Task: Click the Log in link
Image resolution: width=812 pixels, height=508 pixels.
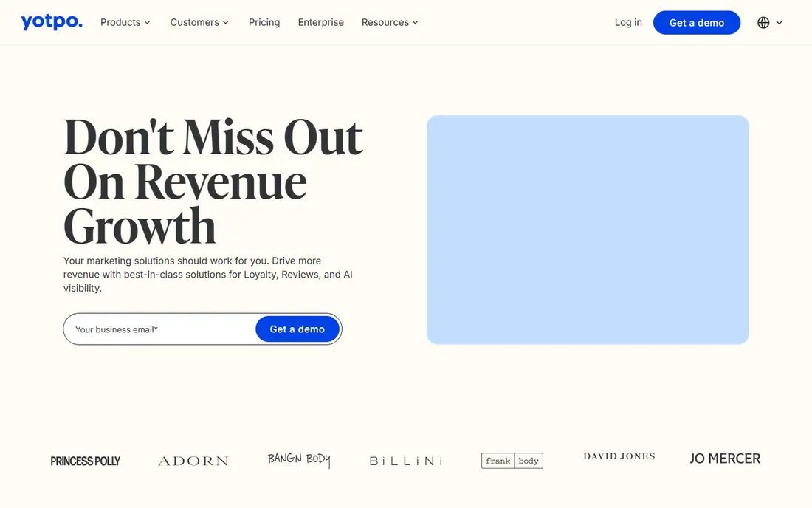Action: pyautogui.click(x=628, y=22)
